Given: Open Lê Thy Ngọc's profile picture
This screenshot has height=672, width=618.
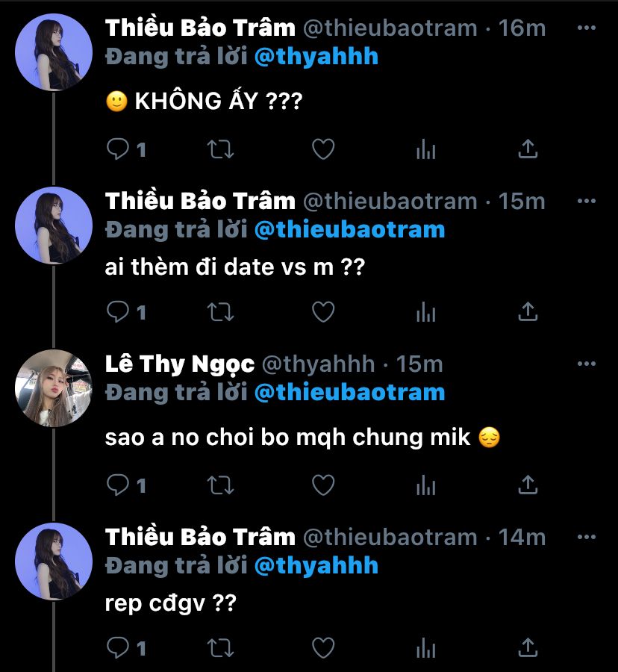Looking at the screenshot, I should pyautogui.click(x=53, y=388).
